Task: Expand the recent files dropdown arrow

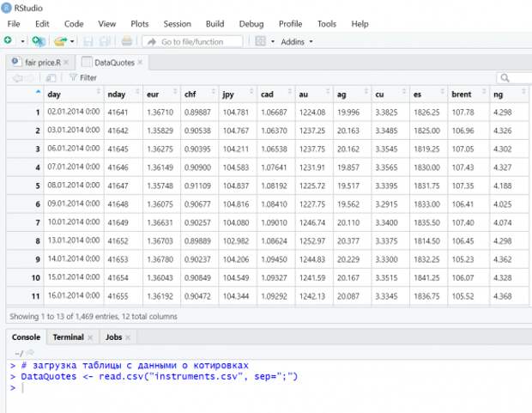Action: pos(72,41)
